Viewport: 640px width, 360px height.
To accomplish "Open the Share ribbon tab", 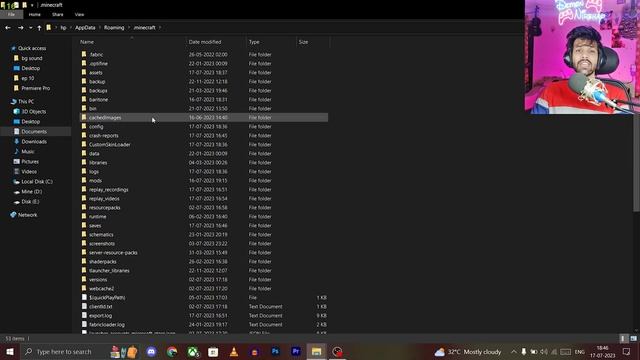I will tap(58, 14).
